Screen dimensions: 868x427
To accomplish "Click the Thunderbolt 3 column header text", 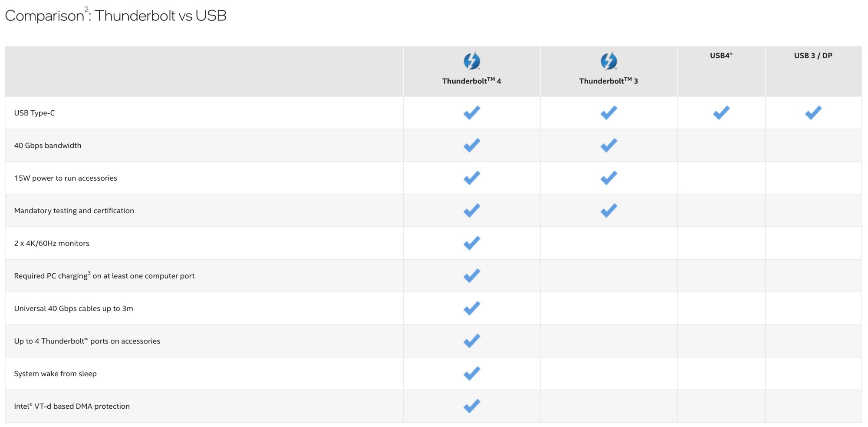I will (608, 81).
